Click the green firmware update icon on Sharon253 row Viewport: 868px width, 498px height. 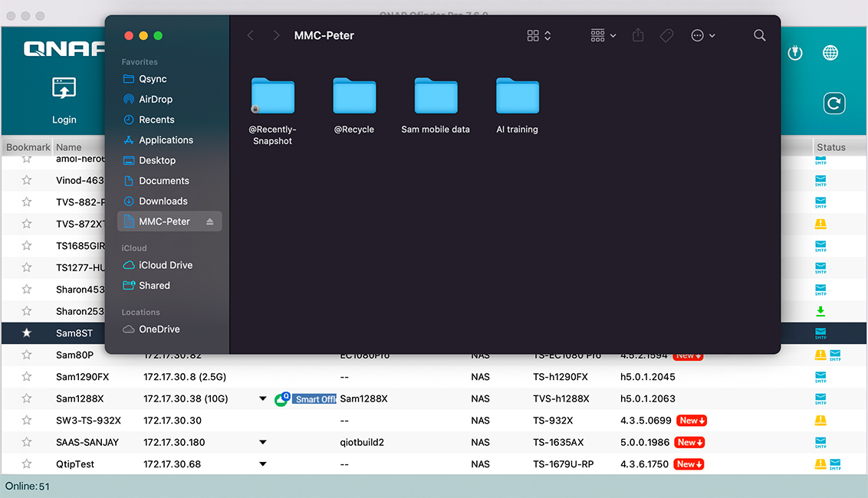(x=820, y=312)
